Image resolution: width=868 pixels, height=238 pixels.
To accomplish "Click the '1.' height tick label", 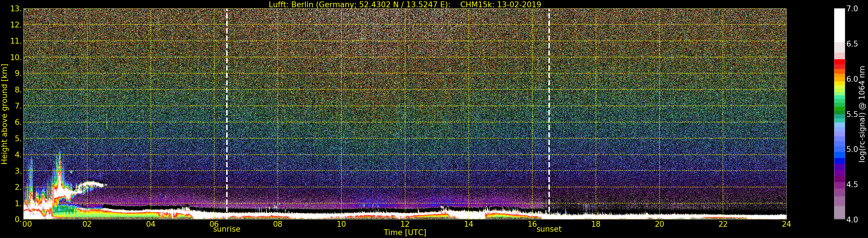I will point(18,203).
